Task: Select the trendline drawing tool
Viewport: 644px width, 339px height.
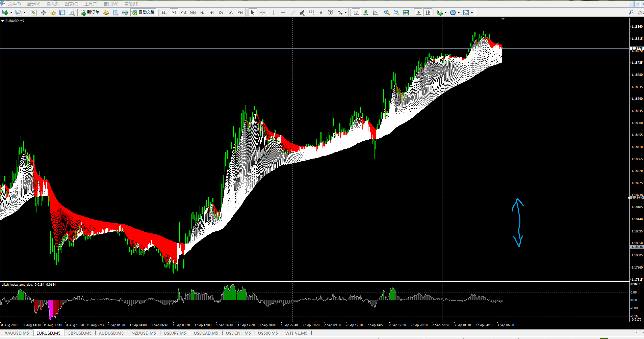Action: [292, 12]
